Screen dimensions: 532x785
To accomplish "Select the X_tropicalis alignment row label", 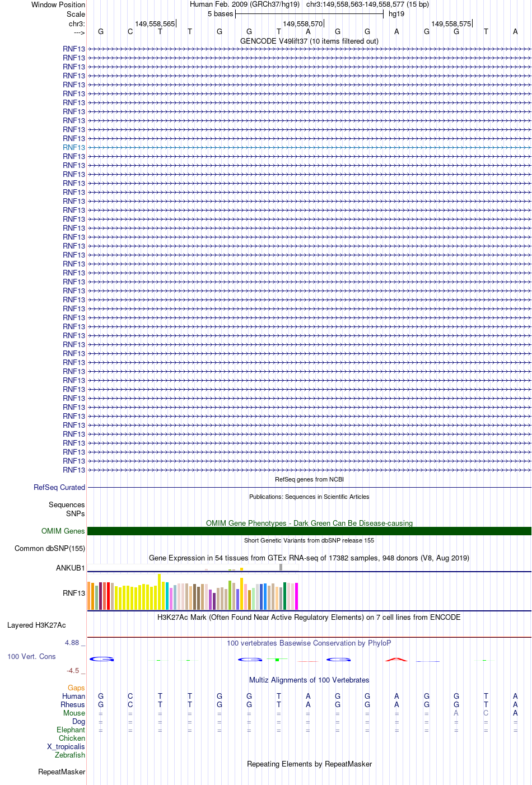I will [66, 747].
